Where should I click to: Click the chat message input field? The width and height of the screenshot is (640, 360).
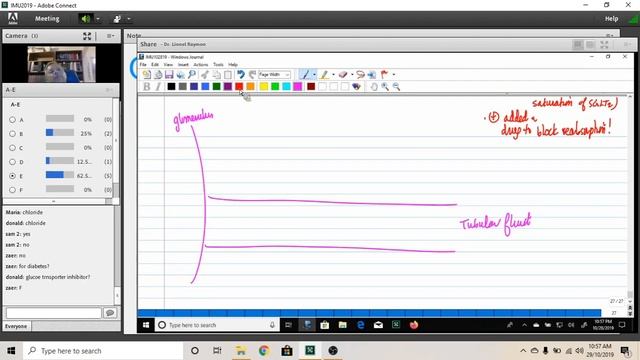53,313
